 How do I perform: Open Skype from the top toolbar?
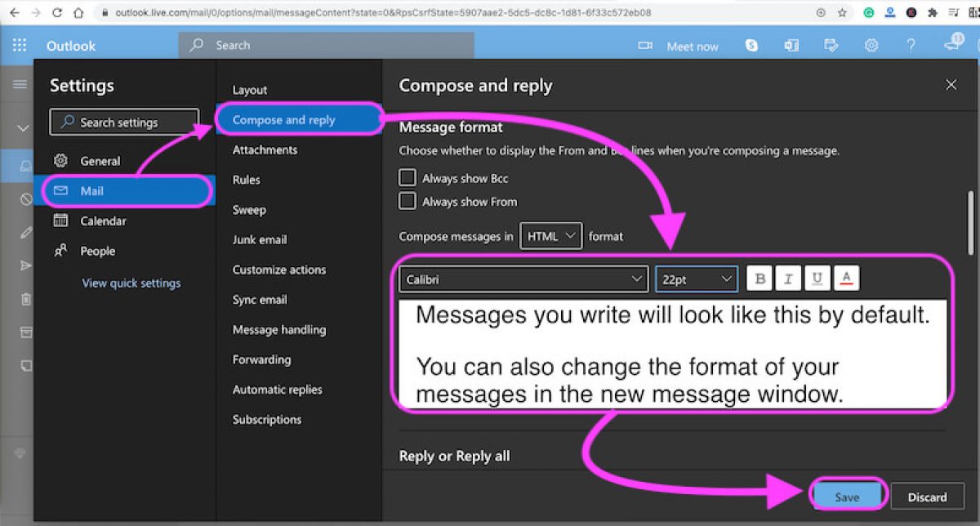point(751,46)
